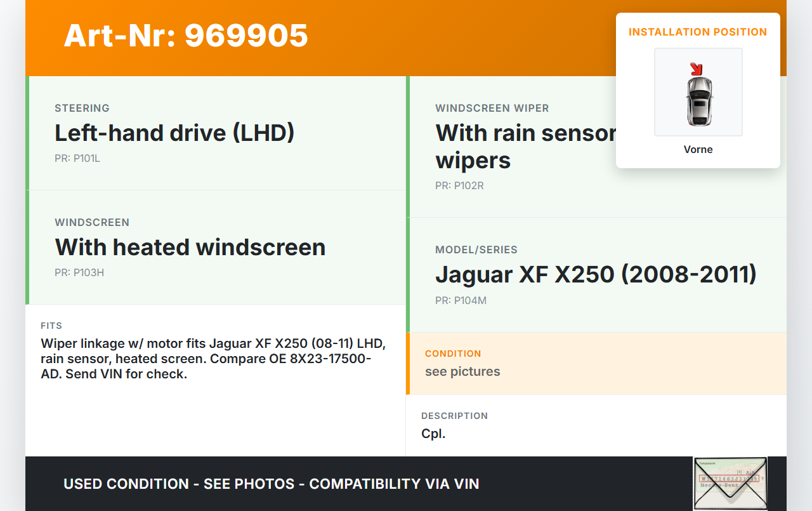The image size is (812, 511).
Task: Select the Cpl. description value
Action: click(433, 434)
